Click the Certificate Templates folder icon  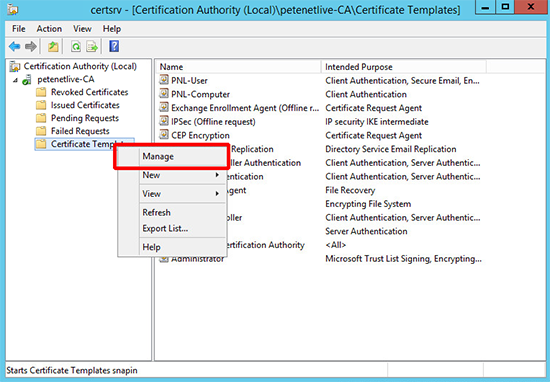coord(41,144)
